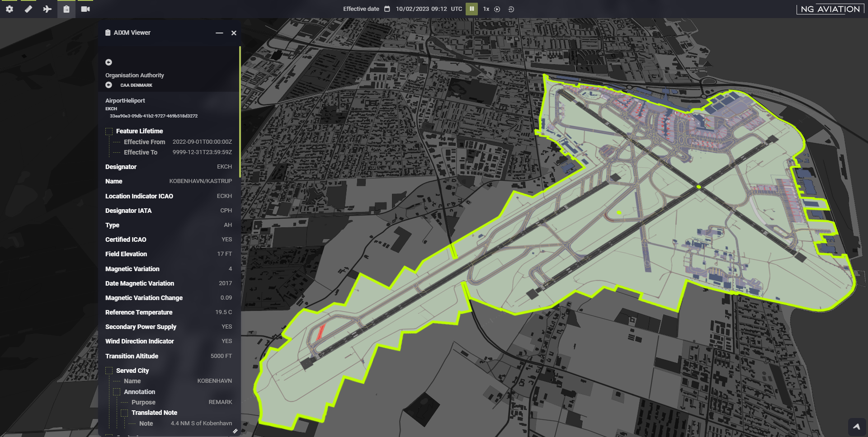Toggle the AIXM Viewer clipboard icon
868x437 pixels.
click(66, 9)
